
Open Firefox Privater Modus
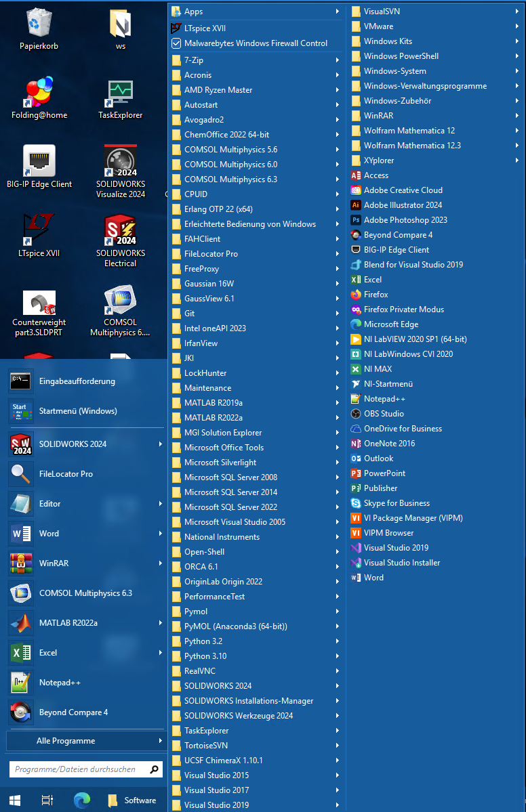(404, 309)
